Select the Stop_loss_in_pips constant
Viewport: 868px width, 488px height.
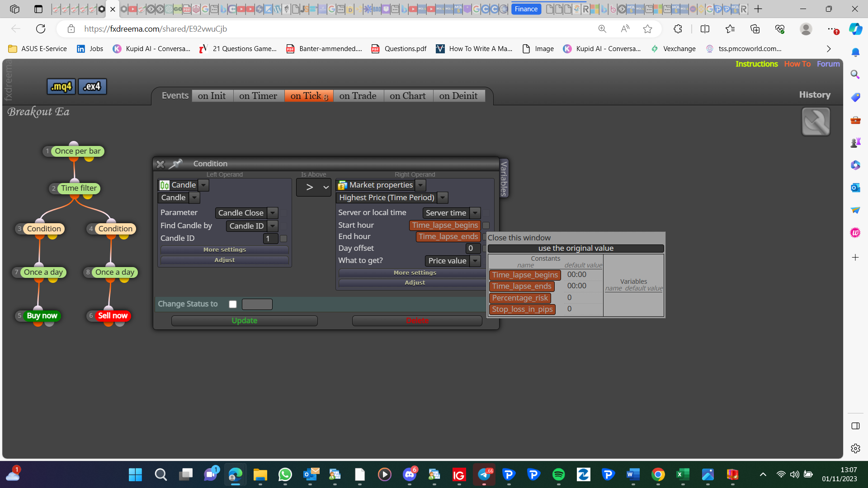click(x=522, y=310)
